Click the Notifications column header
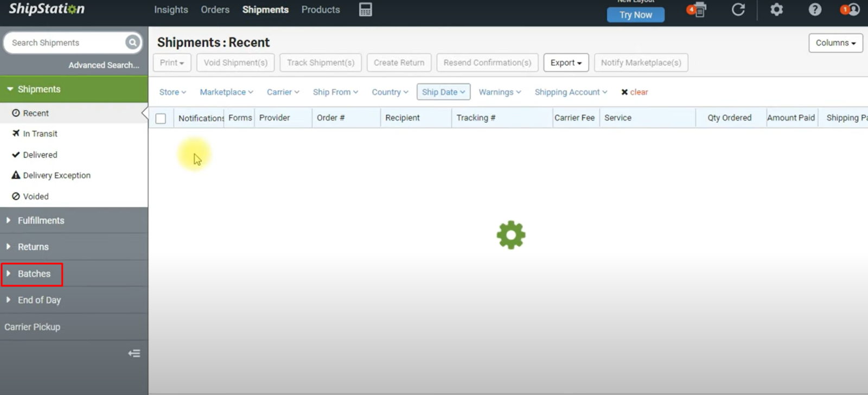 point(200,118)
